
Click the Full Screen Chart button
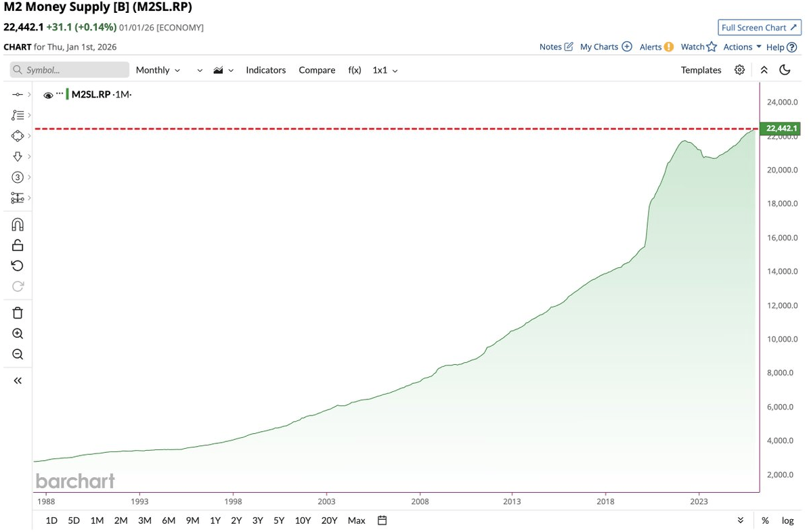(x=759, y=27)
